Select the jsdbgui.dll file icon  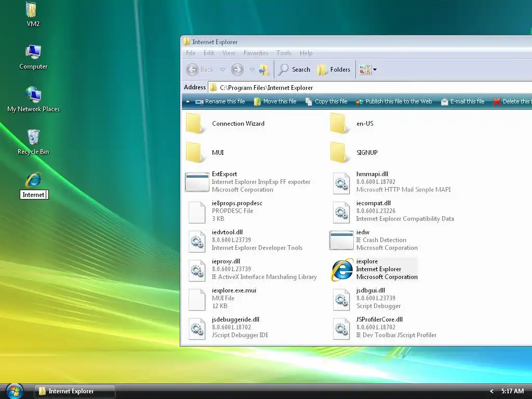(341, 300)
